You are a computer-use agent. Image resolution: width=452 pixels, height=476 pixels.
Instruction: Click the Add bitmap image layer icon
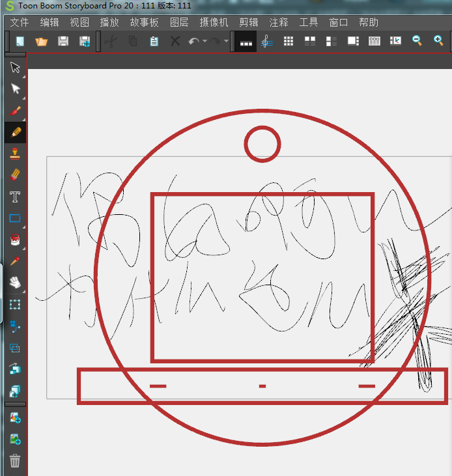click(x=15, y=440)
